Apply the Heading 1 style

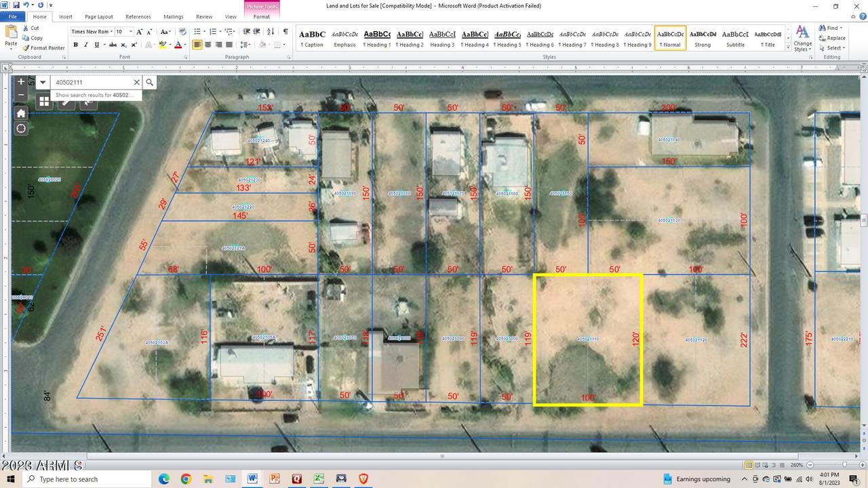pos(377,39)
